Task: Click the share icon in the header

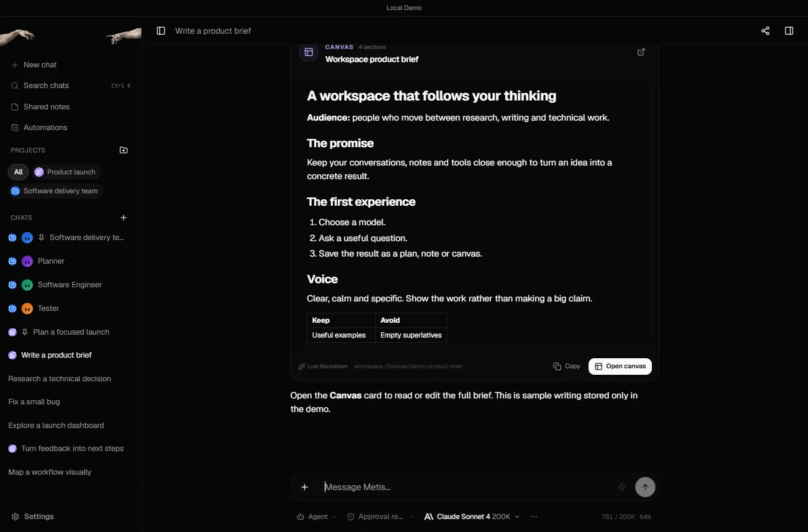Action: click(x=765, y=31)
